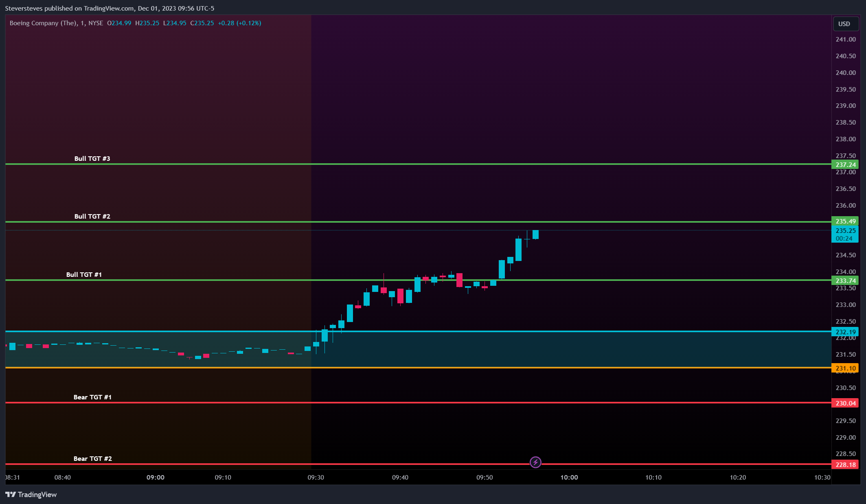The height and width of the screenshot is (504, 866).
Task: Click the Bear TGT #1 label
Action: (x=92, y=397)
